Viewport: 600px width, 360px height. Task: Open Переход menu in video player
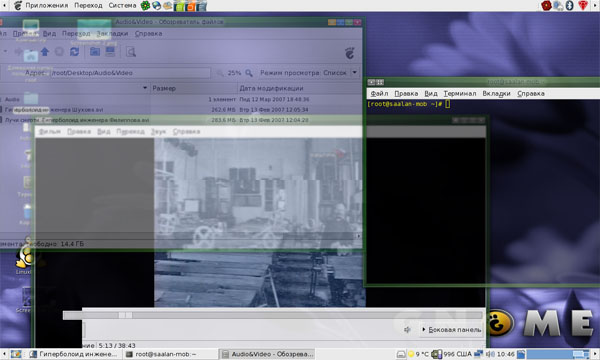click(x=130, y=132)
